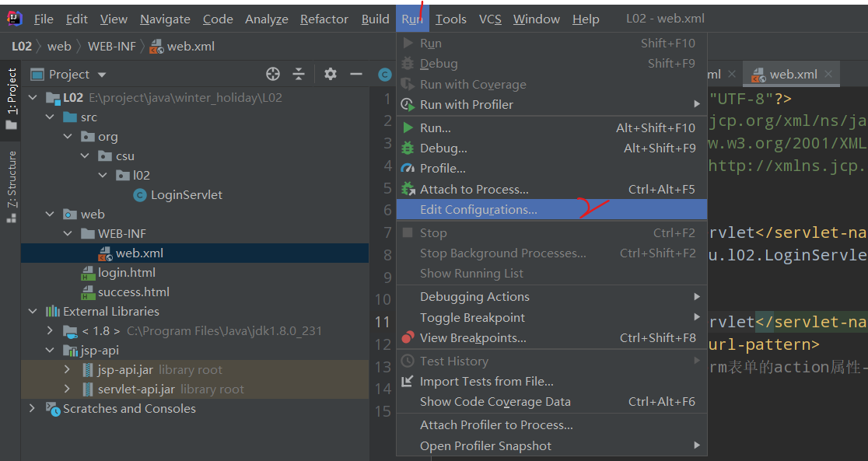Select Toggle Breakpoint menu entry

click(552, 318)
